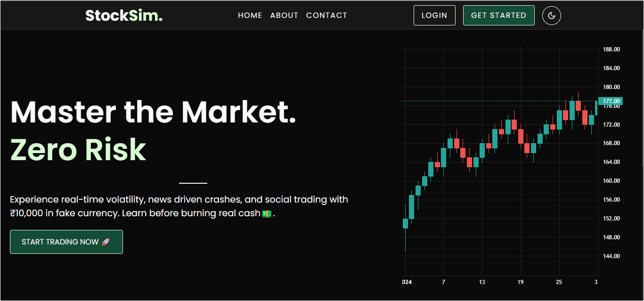Click the 'Master the Market.' headline
This screenshot has height=301, width=644.
coord(153,112)
